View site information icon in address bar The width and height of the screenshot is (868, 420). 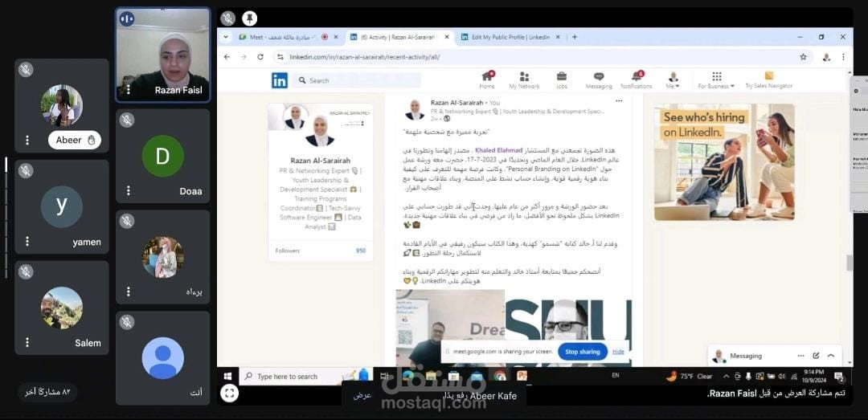click(x=280, y=56)
